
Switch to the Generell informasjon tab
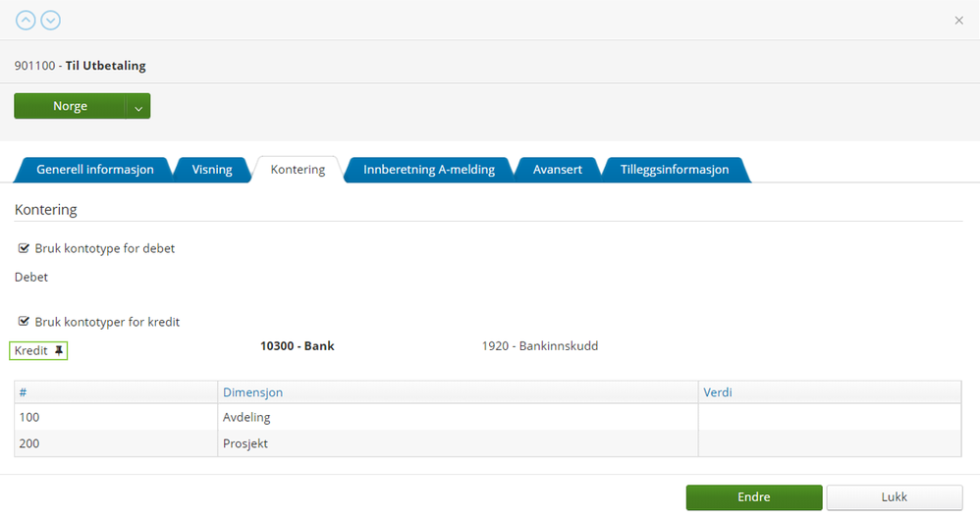[x=95, y=170]
